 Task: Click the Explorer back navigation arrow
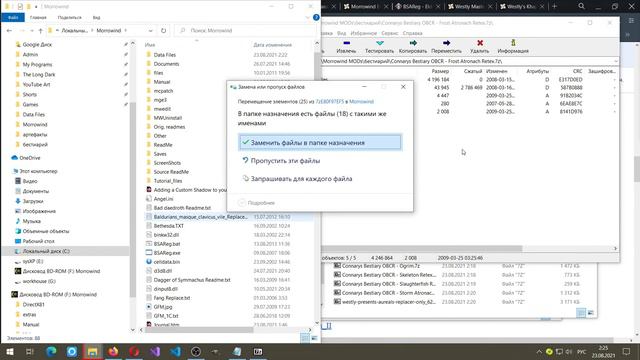click(9, 31)
